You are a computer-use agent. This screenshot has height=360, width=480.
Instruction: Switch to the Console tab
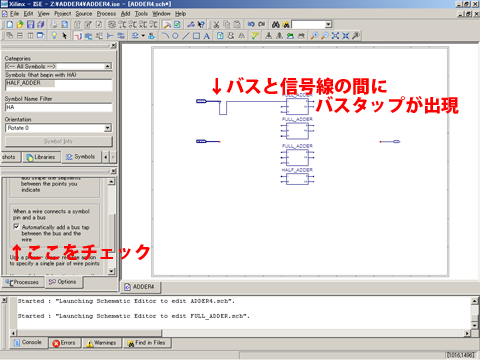[x=28, y=342]
